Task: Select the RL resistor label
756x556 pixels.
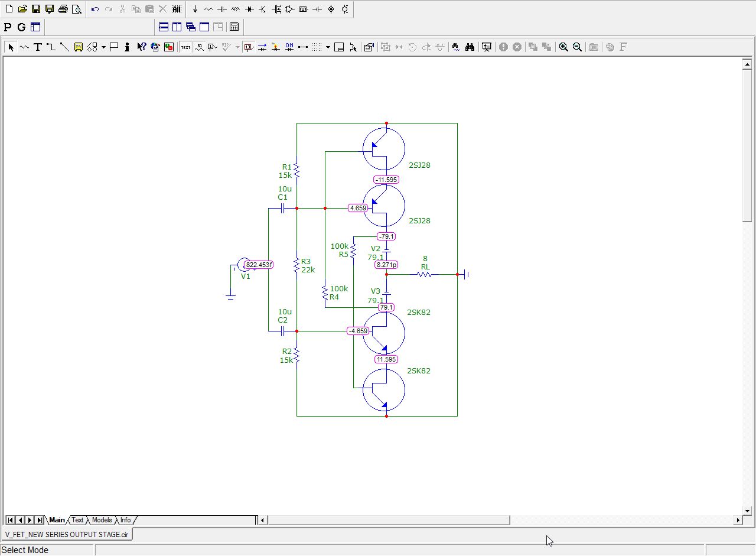Action: [425, 267]
